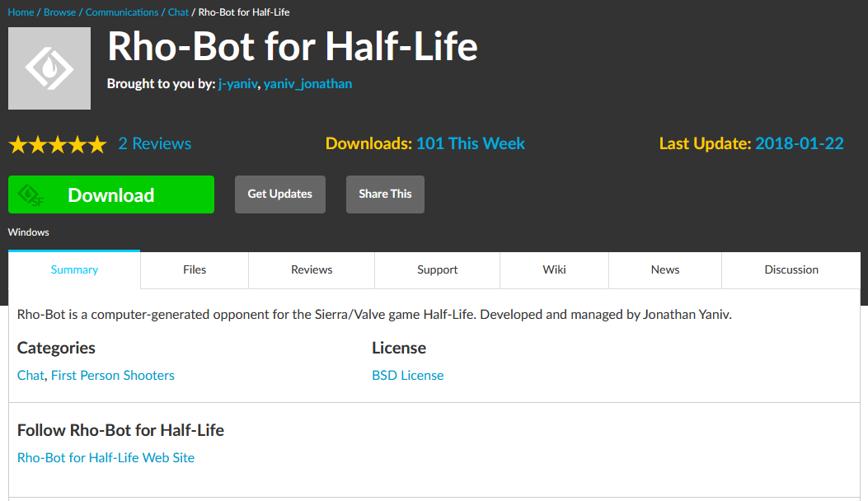Open the Wiki tab
The height and width of the screenshot is (501, 868).
point(554,269)
